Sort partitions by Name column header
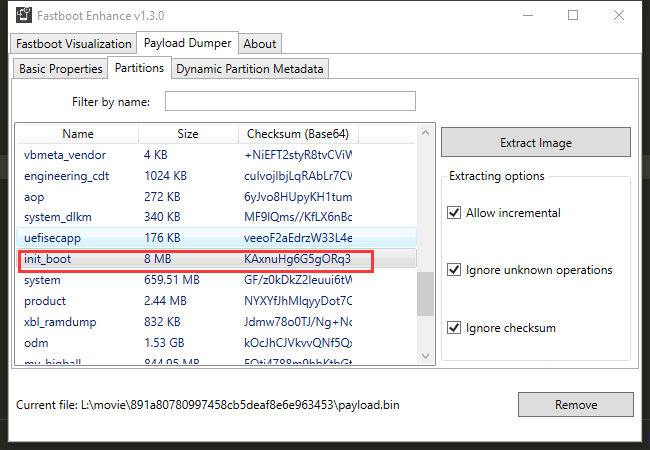 (78, 134)
